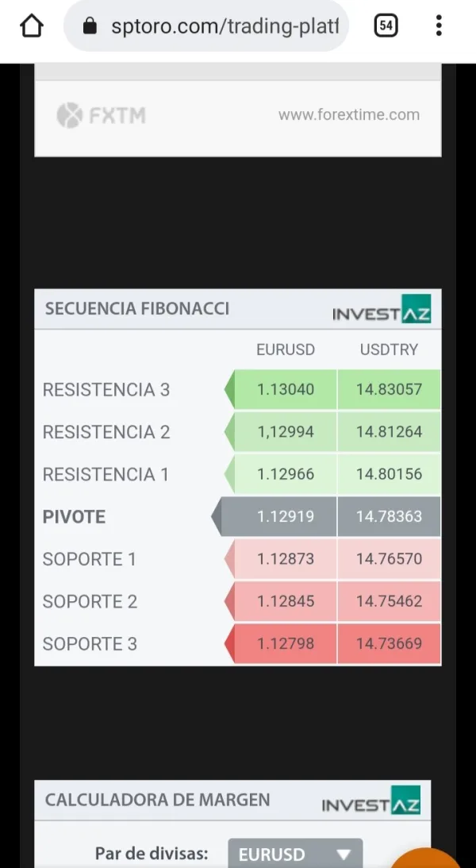Click the EURUSD pivot value 1.12919
Viewport: 476px width, 868px height.
coord(286,517)
